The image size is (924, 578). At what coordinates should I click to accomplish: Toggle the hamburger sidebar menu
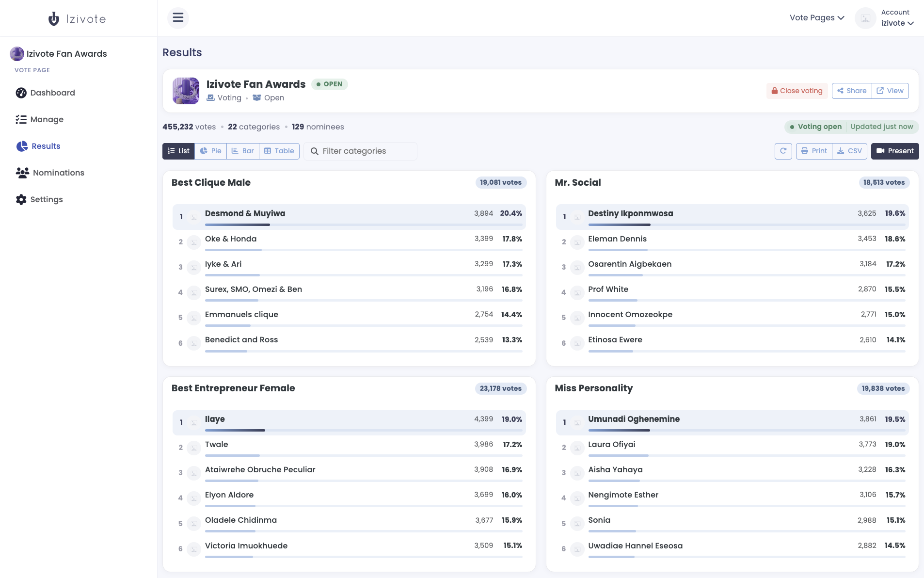click(x=178, y=18)
